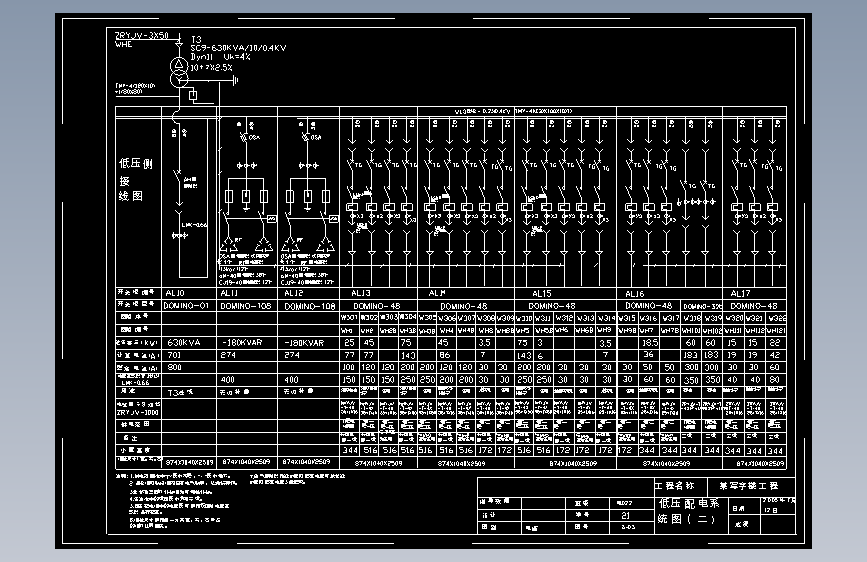The width and height of the screenshot is (867, 562).
Task: Click the T3 transformer designation
Action: (196, 40)
